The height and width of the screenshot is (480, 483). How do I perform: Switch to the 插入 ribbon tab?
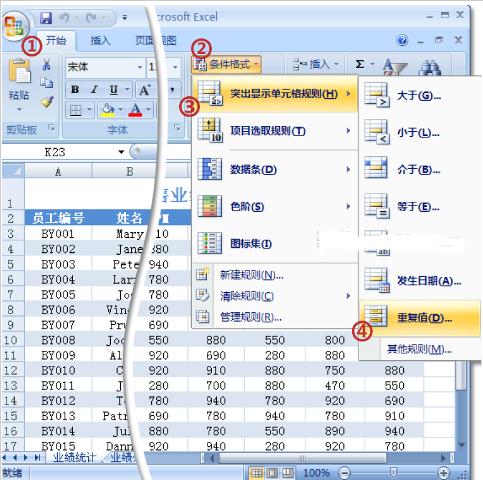tap(100, 41)
